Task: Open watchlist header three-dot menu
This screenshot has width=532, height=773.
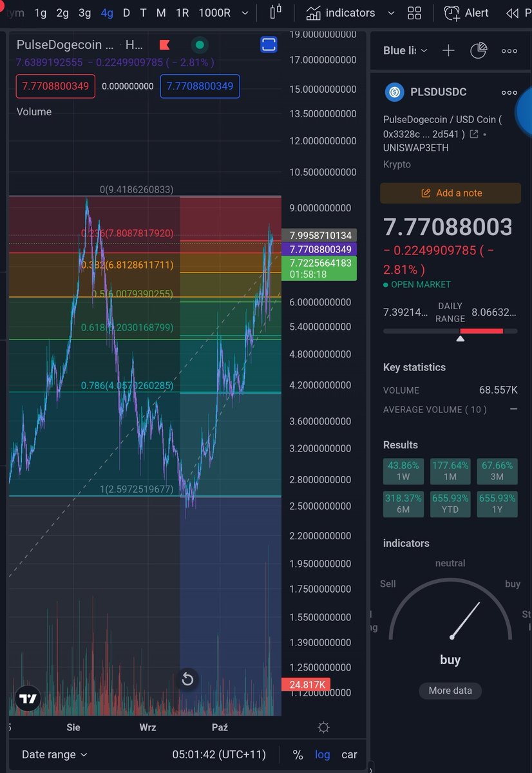Action: click(x=509, y=51)
